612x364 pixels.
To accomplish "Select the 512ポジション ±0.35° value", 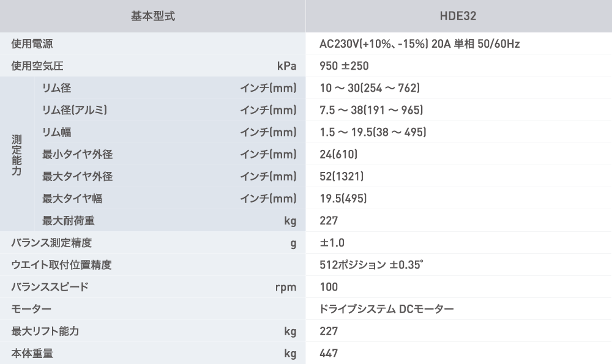I will (x=371, y=265).
